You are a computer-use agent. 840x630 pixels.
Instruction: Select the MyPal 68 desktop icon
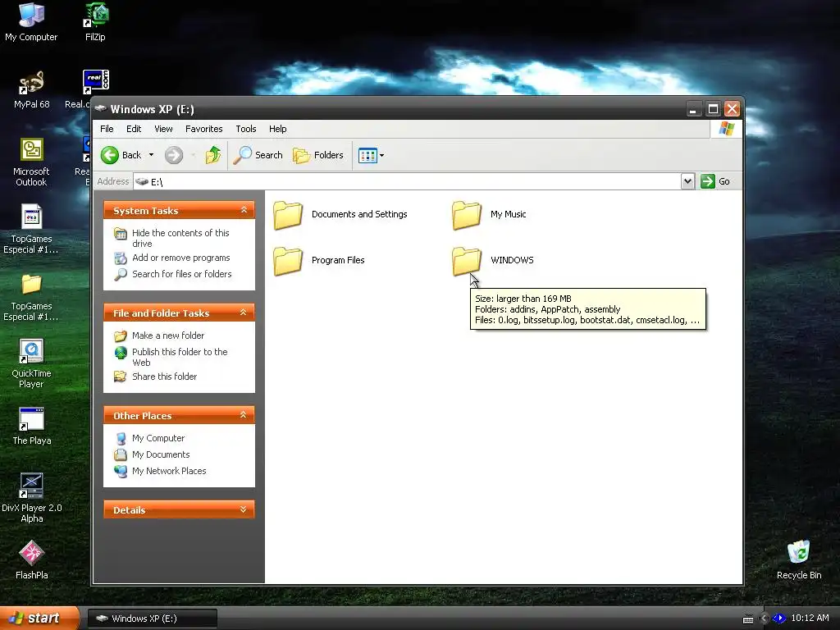click(32, 90)
